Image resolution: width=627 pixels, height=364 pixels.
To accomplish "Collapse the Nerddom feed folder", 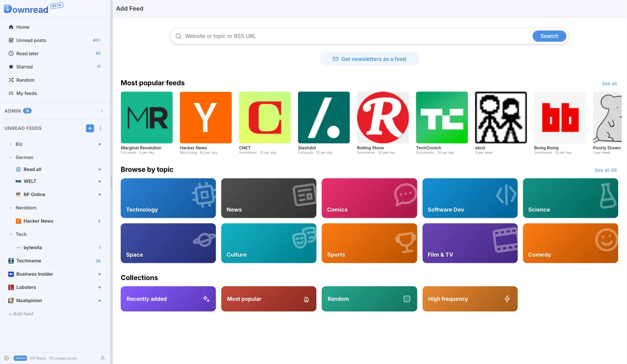I will tap(11, 208).
